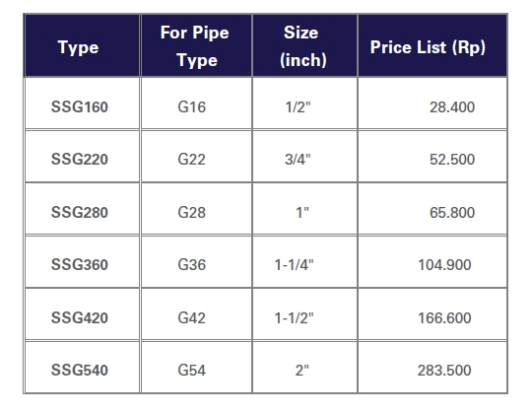The height and width of the screenshot is (413, 532).
Task: Click the Price List (Rp) header
Action: (x=432, y=45)
